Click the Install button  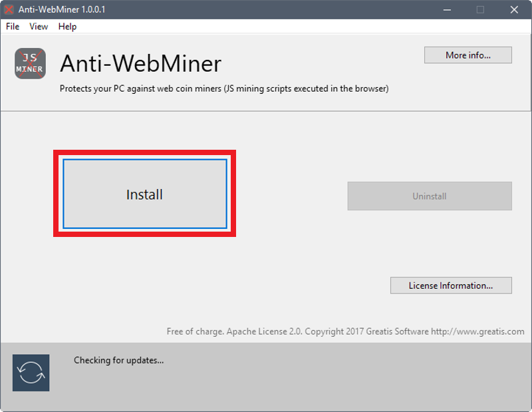145,194
